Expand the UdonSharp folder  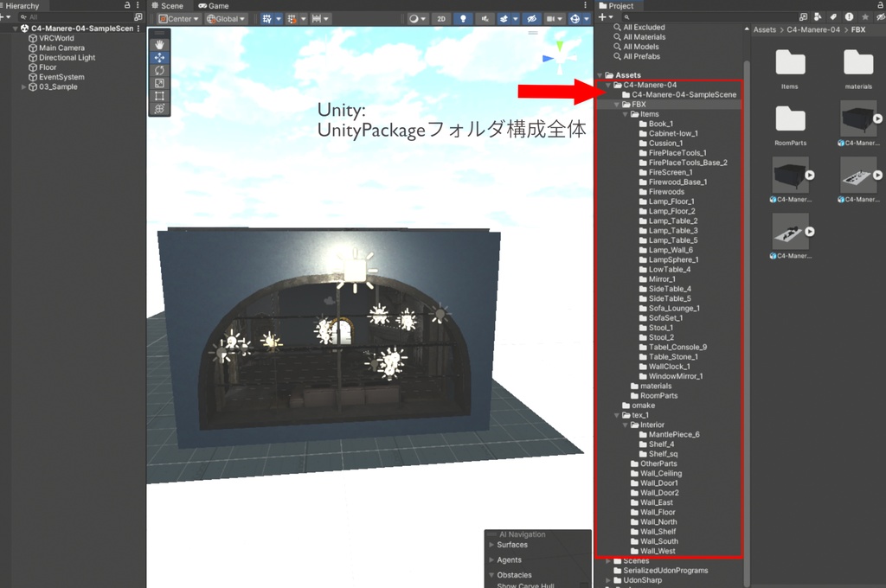tap(608, 580)
